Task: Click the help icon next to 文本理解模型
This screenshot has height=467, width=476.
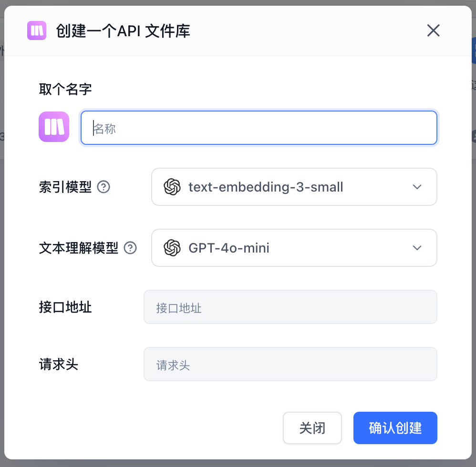Action: [130, 248]
